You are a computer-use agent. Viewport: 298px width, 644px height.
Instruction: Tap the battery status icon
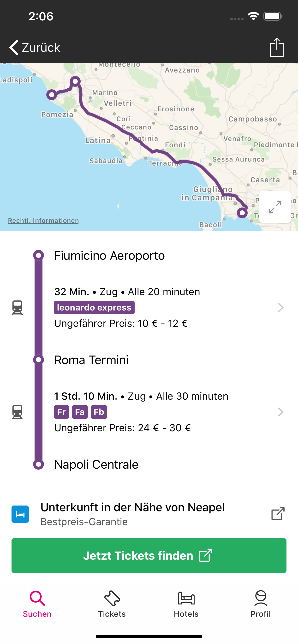point(273,17)
